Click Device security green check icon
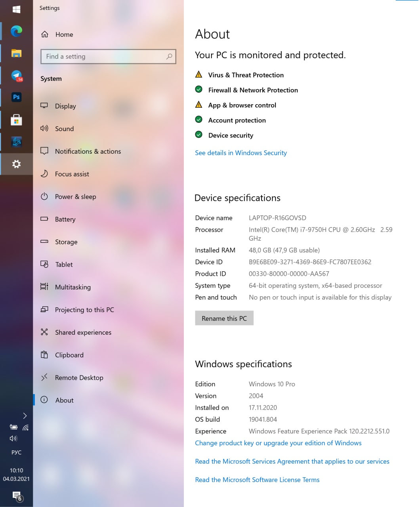Viewport: 420px width, 507px height. [x=199, y=135]
